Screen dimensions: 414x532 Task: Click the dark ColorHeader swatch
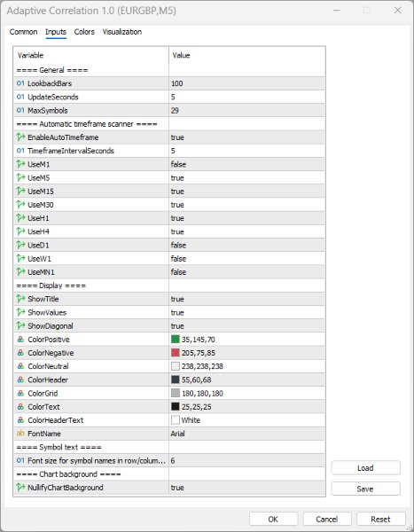tap(176, 379)
